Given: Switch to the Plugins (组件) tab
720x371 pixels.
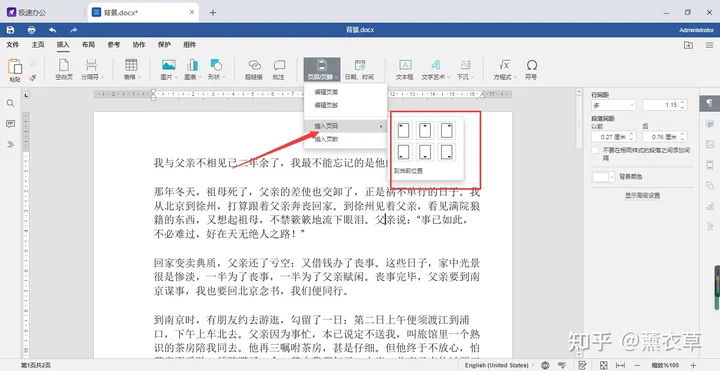Looking at the screenshot, I should tap(189, 45).
